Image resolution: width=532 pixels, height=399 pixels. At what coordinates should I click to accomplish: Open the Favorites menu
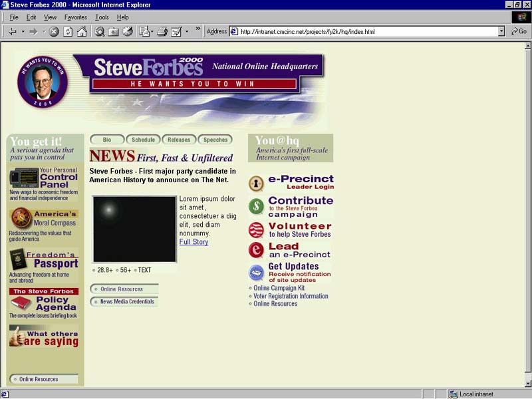coord(76,17)
